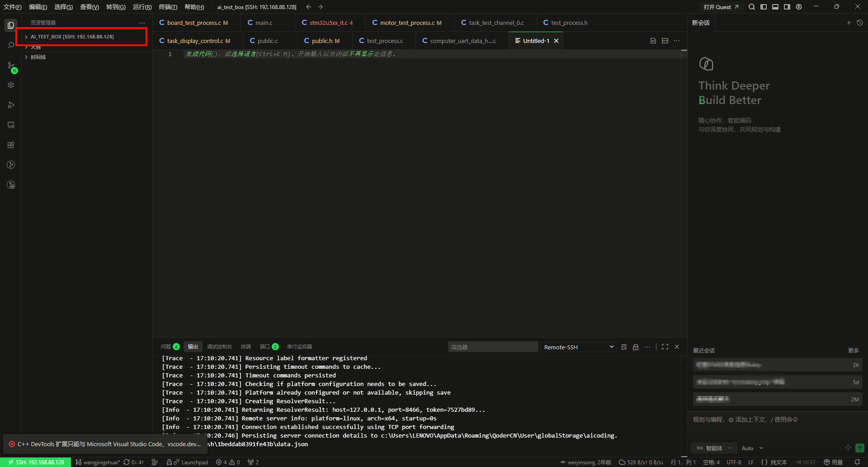Toggle primary sidebar layout icon
Image resolution: width=868 pixels, height=467 pixels.
coord(764,7)
